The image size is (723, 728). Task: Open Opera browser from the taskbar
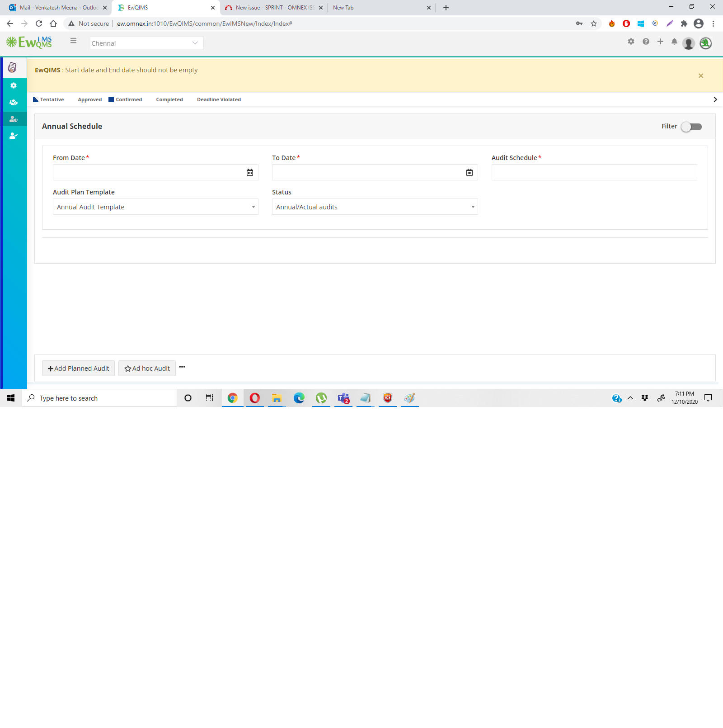(x=255, y=398)
